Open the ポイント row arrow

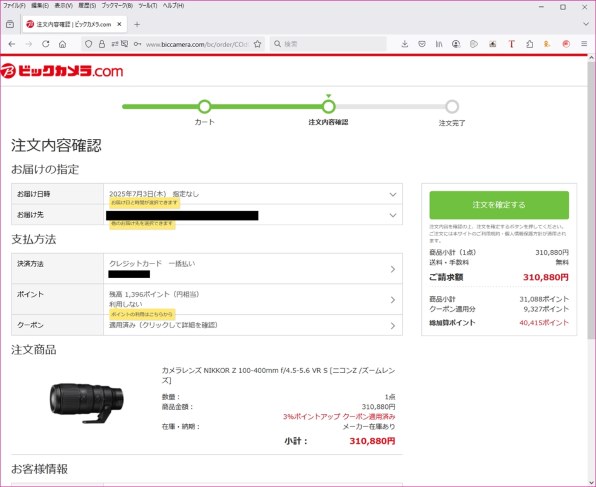[x=393, y=300]
